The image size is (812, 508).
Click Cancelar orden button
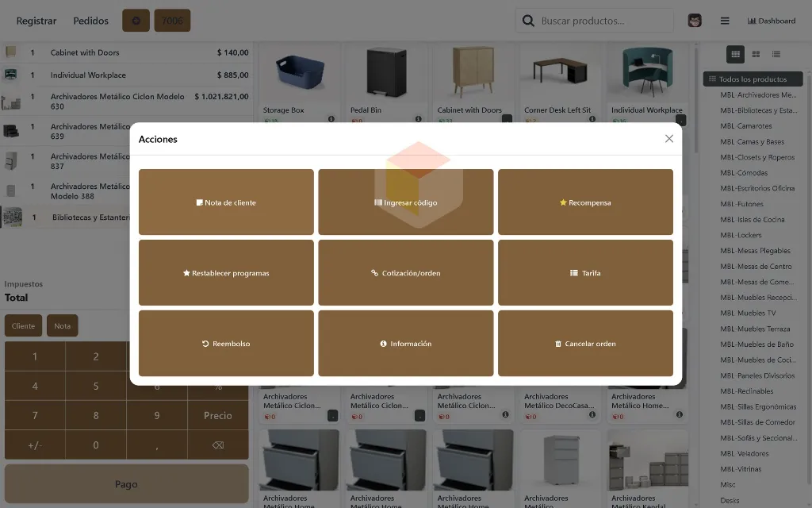[x=585, y=343]
